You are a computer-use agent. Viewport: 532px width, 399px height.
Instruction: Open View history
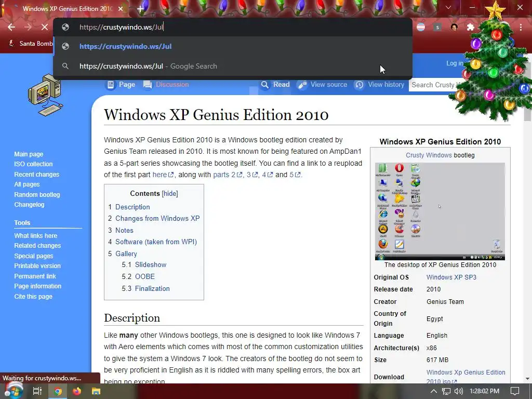coord(379,85)
